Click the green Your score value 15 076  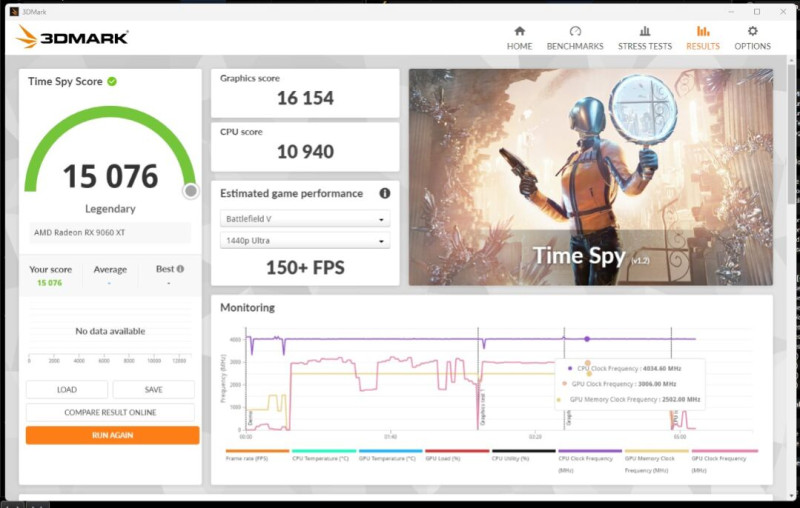point(49,283)
